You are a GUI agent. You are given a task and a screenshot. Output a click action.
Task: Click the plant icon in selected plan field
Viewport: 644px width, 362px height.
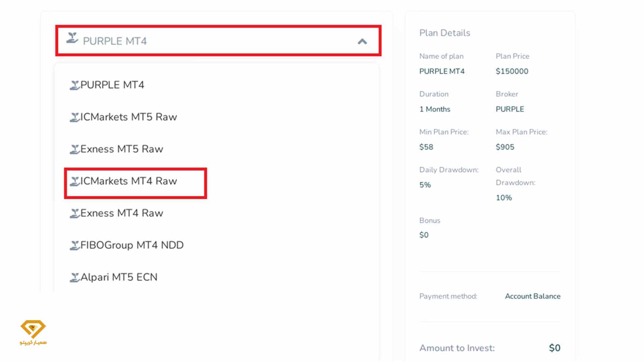point(72,38)
